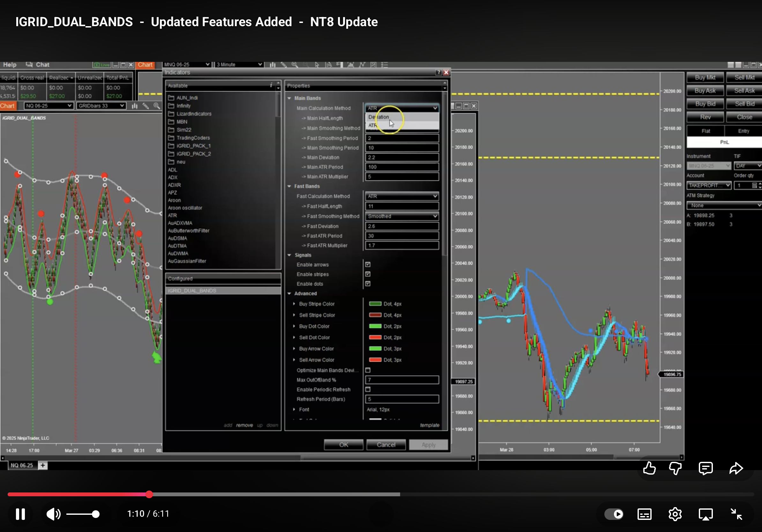Check Optimize Main Bands Deviation checkbox

tap(368, 370)
